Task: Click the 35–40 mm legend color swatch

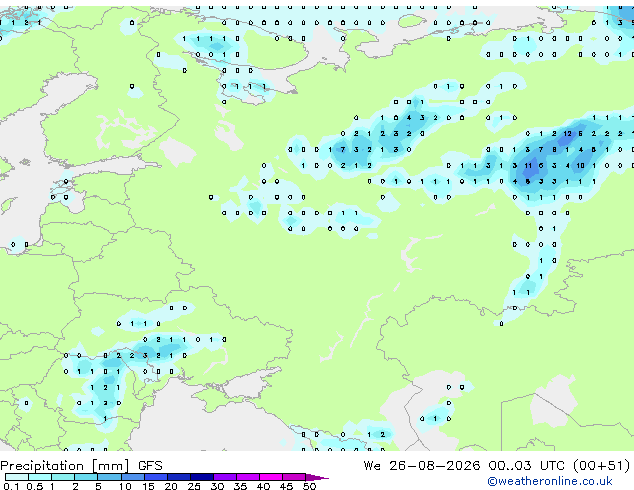Action: [248, 477]
